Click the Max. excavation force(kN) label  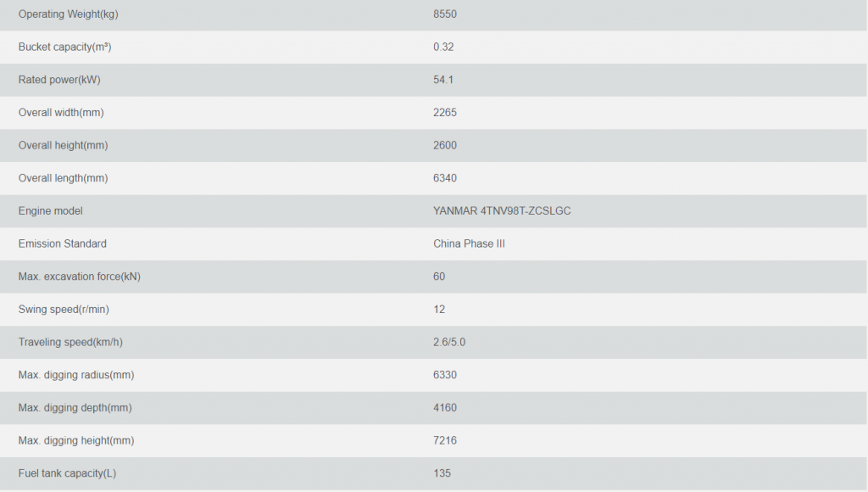[x=79, y=277]
